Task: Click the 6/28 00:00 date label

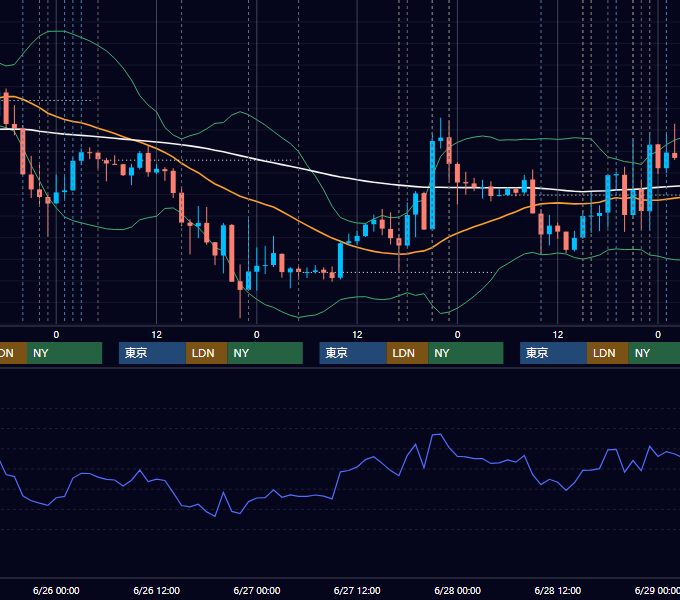Action: [458, 590]
